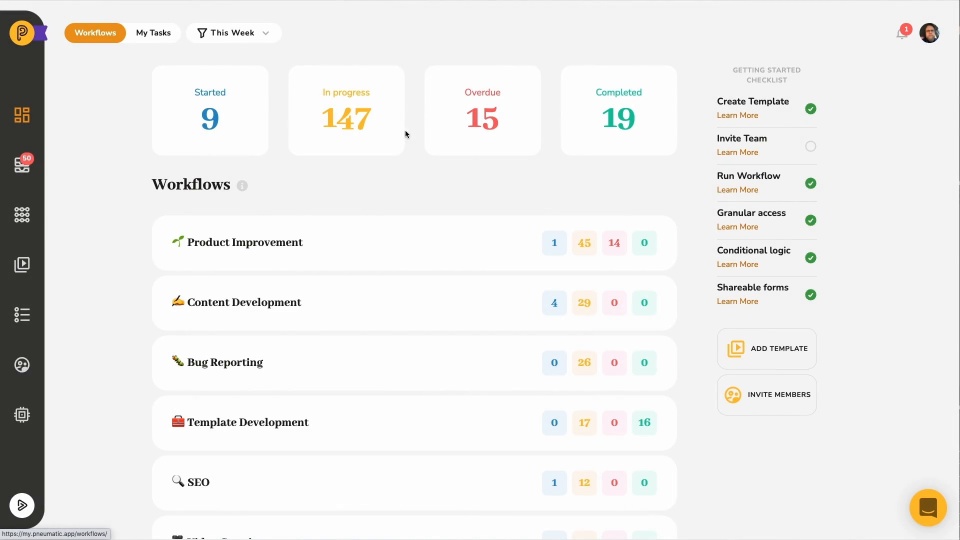
Task: Open the checklist highlights sidebar icon
Action: (22, 315)
